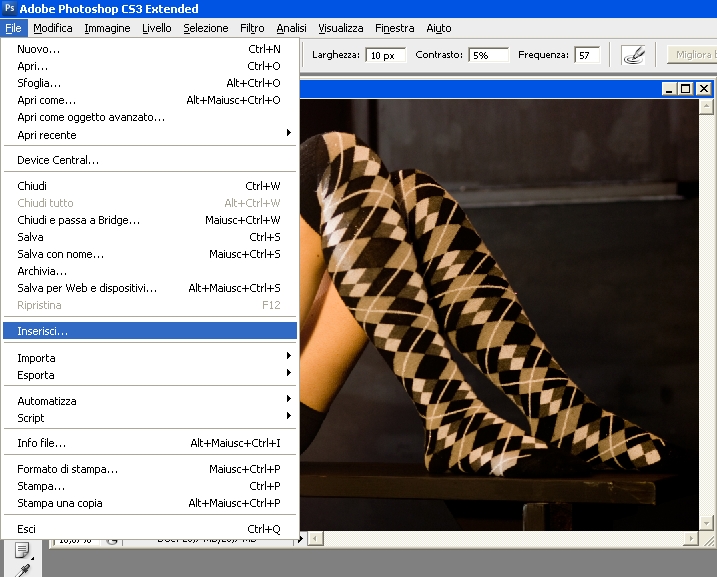Click the Frequenza input field
Image resolution: width=717 pixels, height=577 pixels.
[x=587, y=55]
